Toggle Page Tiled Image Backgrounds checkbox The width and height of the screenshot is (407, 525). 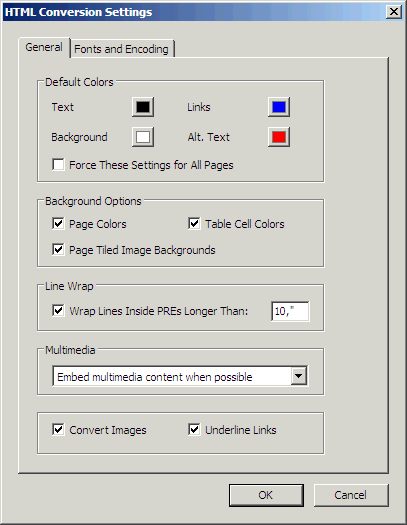[x=58, y=249]
